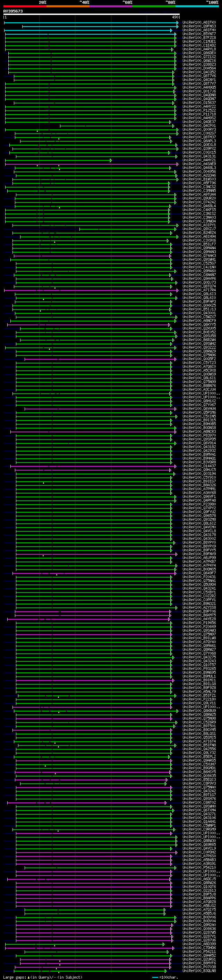This screenshot has height=980, width=222.
Task: Select hit label UniRef100_P07038
Action: pyautogui.click(x=199, y=967)
